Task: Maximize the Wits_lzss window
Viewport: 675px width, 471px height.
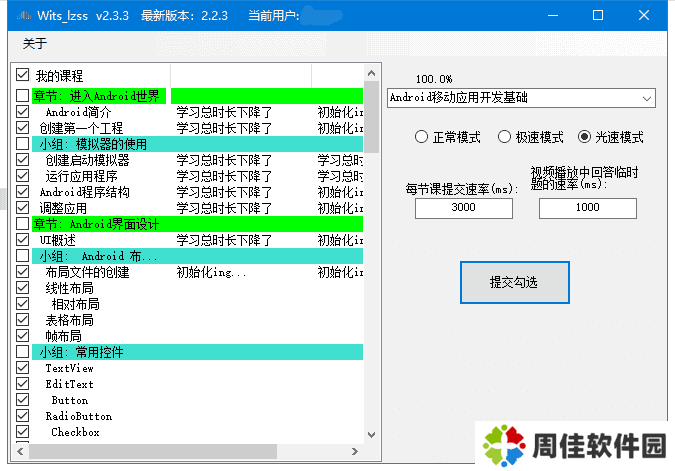Action: point(598,15)
